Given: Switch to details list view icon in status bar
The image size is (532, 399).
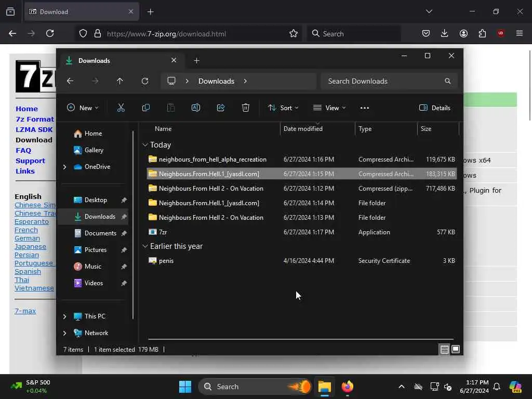Looking at the screenshot, I should [x=445, y=349].
